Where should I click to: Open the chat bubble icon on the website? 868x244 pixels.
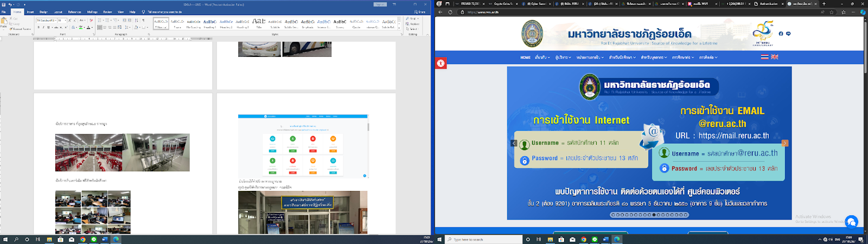pyautogui.click(x=851, y=222)
